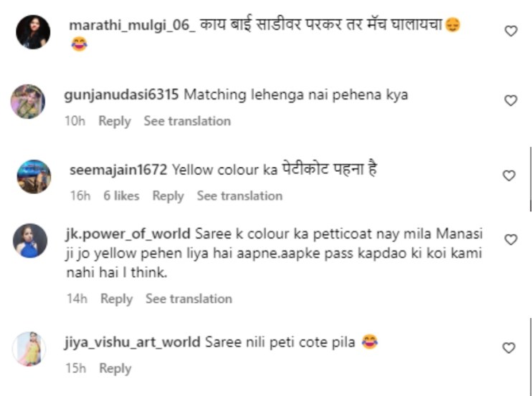Open marathi_mulgi_06_ profile picture
This screenshot has height=396, width=532.
33,32
